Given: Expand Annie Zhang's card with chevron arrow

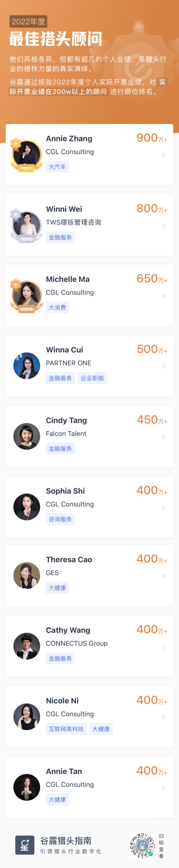Looking at the screenshot, I should (163, 155).
